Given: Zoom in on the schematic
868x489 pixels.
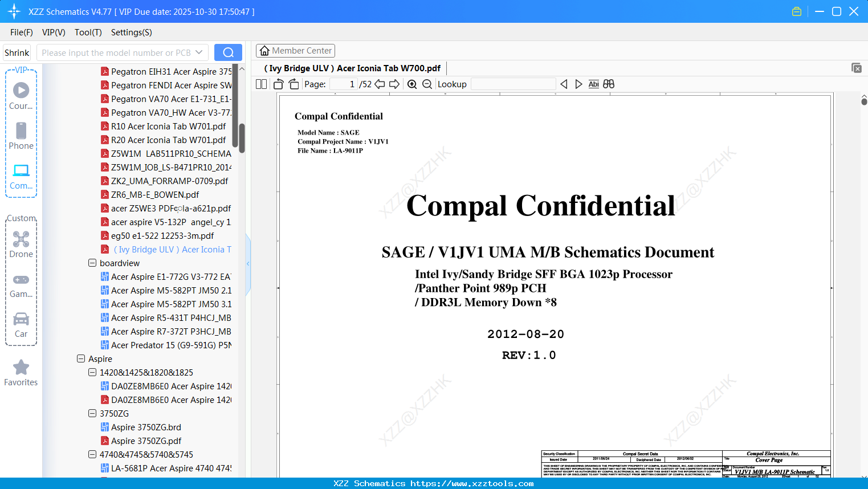Looking at the screenshot, I should click(x=412, y=84).
